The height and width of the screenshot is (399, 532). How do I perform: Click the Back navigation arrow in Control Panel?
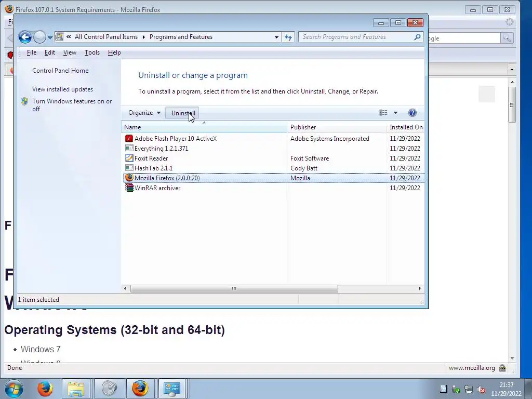click(x=25, y=37)
